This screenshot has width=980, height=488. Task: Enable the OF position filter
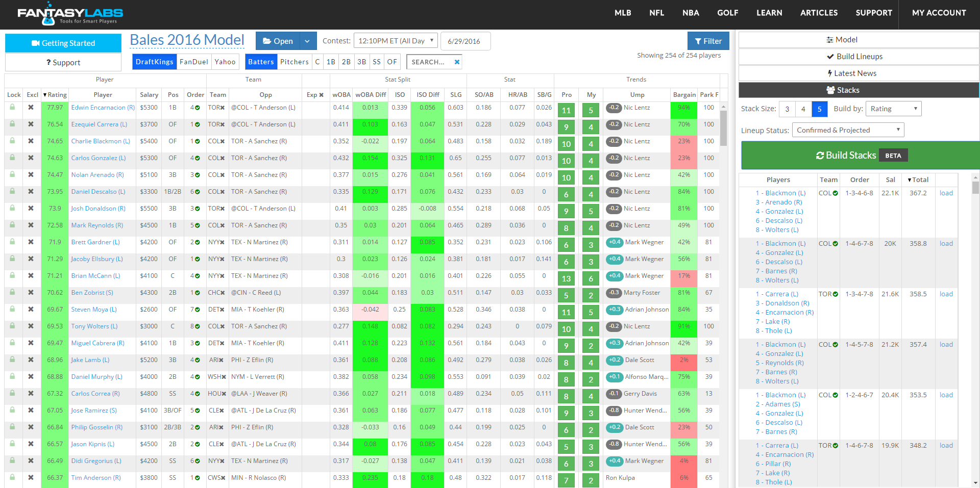tap(392, 61)
